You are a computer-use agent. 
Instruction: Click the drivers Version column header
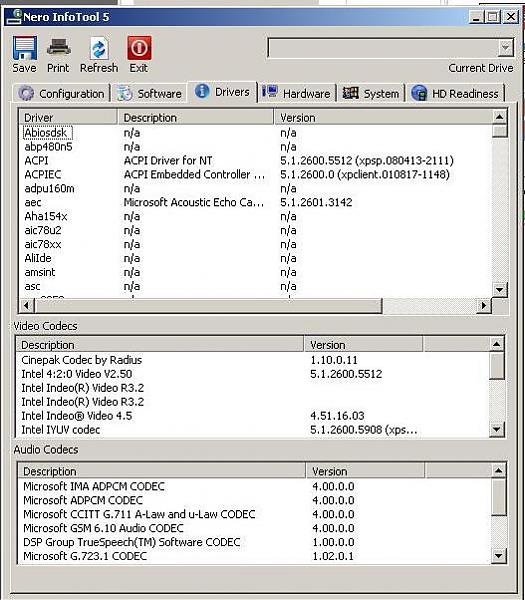(383, 117)
